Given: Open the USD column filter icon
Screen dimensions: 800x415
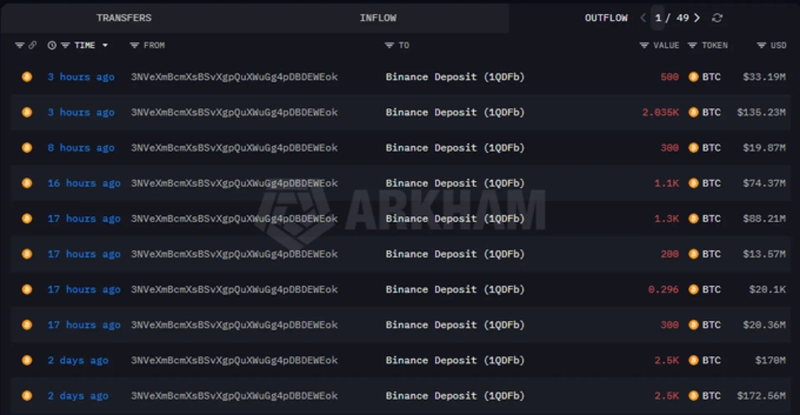Looking at the screenshot, I should pyautogui.click(x=762, y=46).
